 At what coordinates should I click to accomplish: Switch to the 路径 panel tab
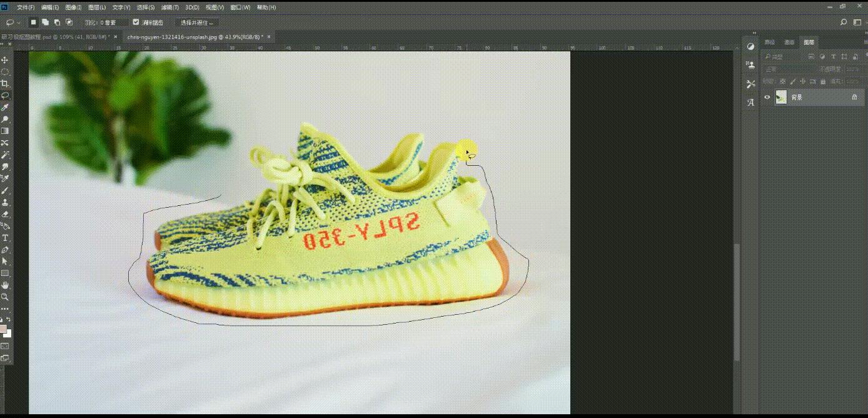[770, 42]
